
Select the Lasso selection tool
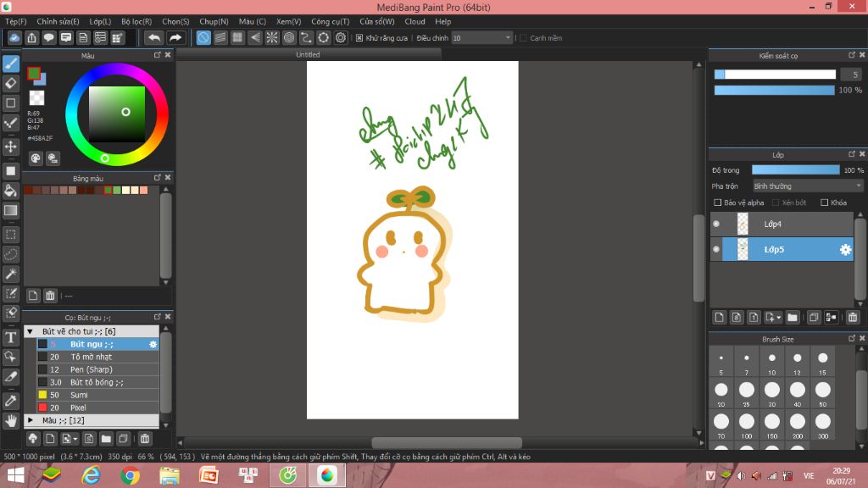pos(10,254)
